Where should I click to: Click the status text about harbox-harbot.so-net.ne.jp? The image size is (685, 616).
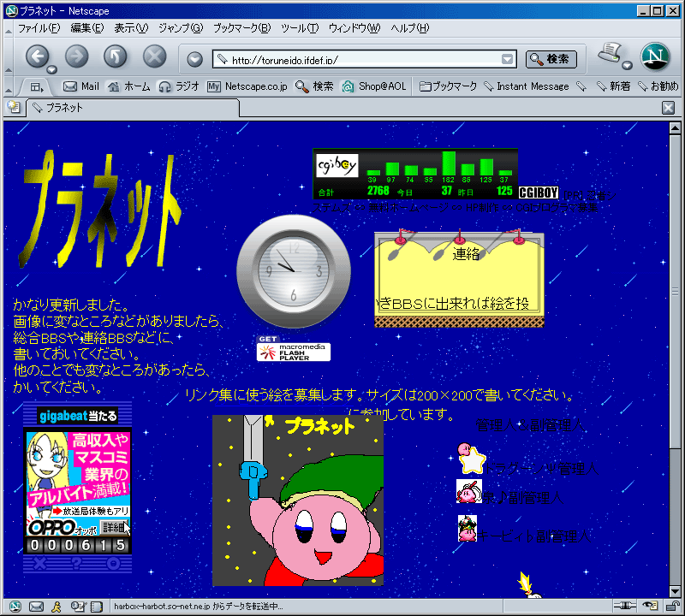(x=199, y=607)
